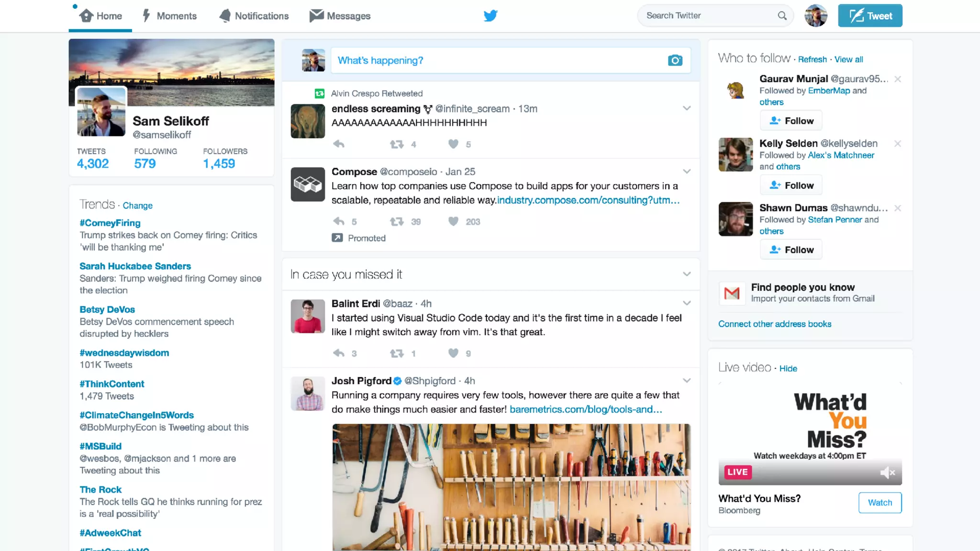View the 4,302 tweets count
The width and height of the screenshot is (980, 551).
pyautogui.click(x=93, y=164)
